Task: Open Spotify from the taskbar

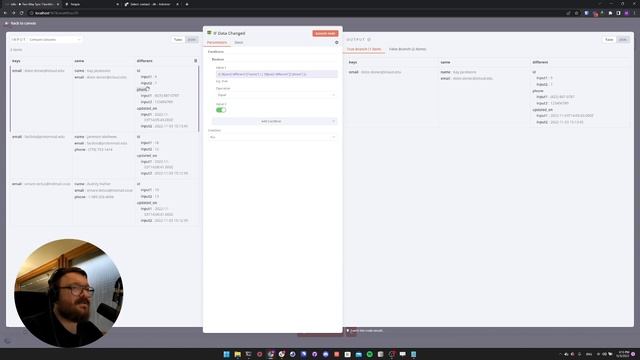Action: pyautogui.click(x=369, y=354)
